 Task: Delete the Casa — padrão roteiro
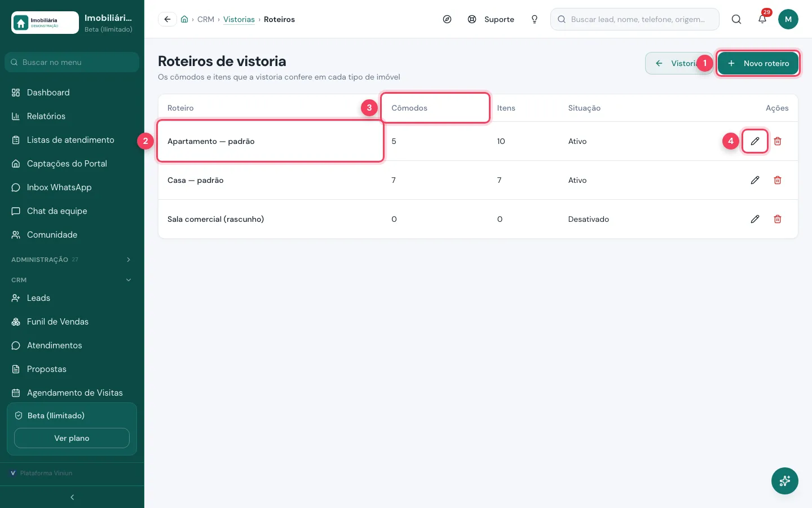tap(778, 180)
